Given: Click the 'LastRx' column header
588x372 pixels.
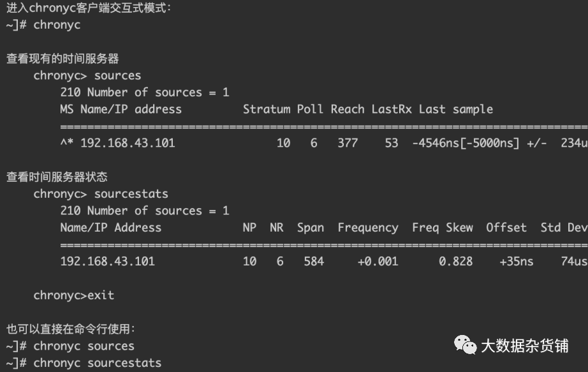Looking at the screenshot, I should (392, 109).
